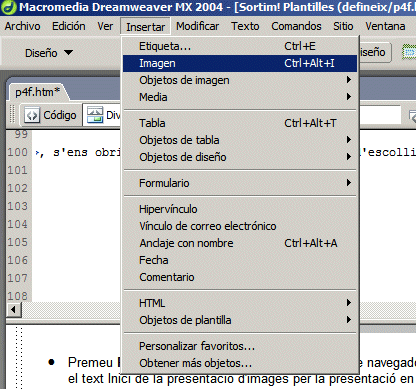The width and height of the screenshot is (416, 389).
Task: Select the p4f.htm document tab
Action: click(x=37, y=92)
